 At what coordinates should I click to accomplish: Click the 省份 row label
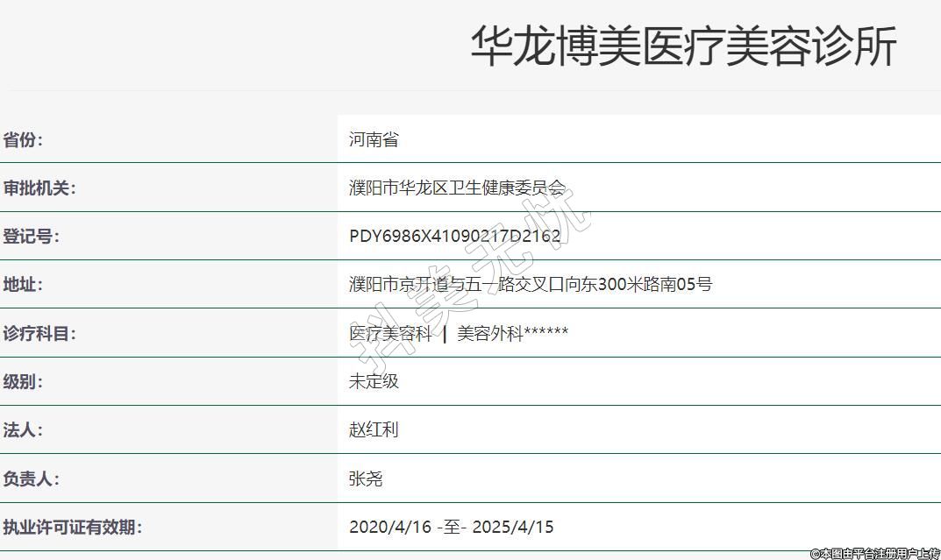click(x=23, y=139)
